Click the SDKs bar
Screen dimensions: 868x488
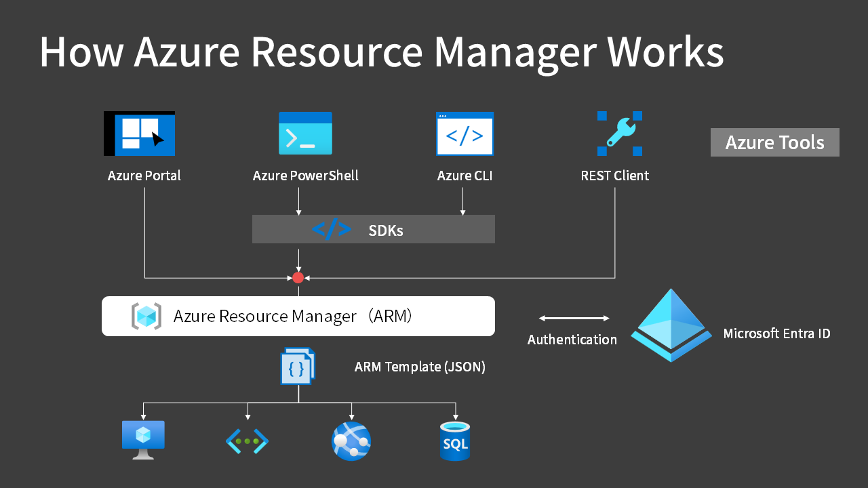(374, 229)
